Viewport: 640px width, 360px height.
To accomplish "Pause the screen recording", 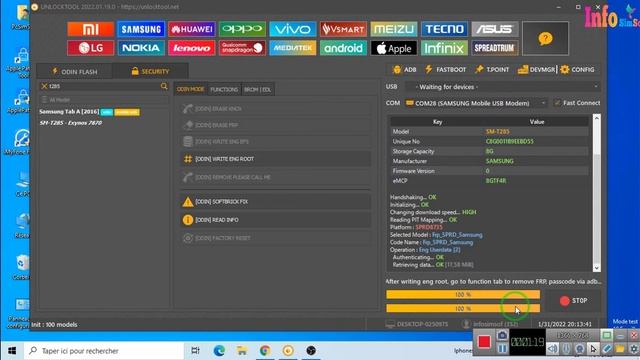I will [x=502, y=349].
